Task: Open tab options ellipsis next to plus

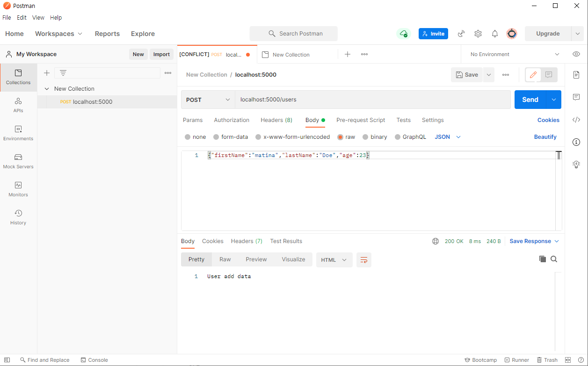Action: [x=364, y=54]
